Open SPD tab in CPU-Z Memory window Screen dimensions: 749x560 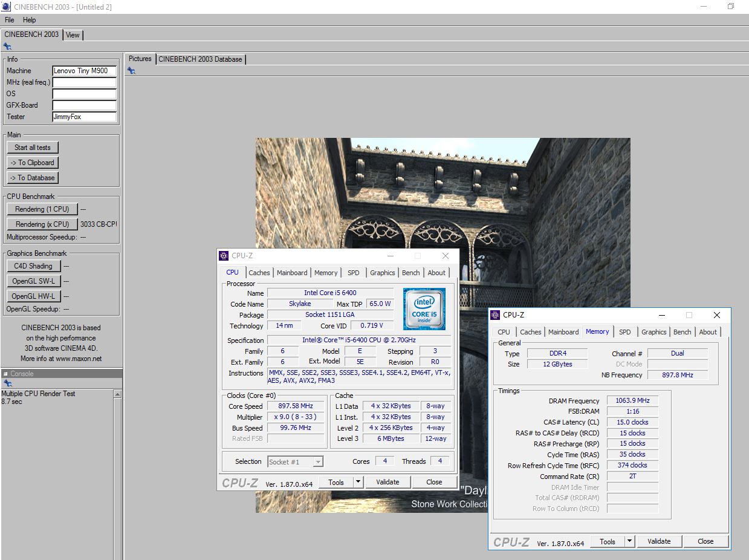[625, 332]
